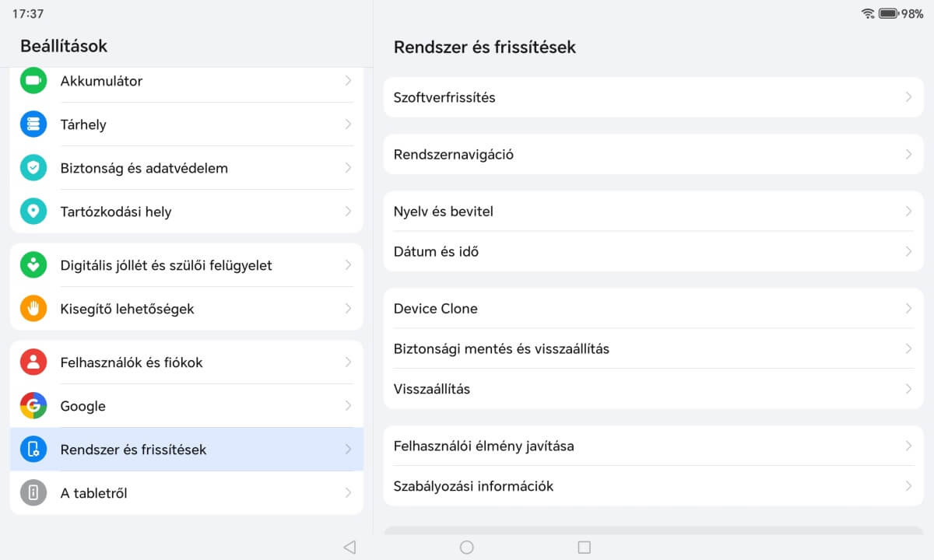
Task: Click the chevron next to Device Clone
Action: [x=908, y=309]
